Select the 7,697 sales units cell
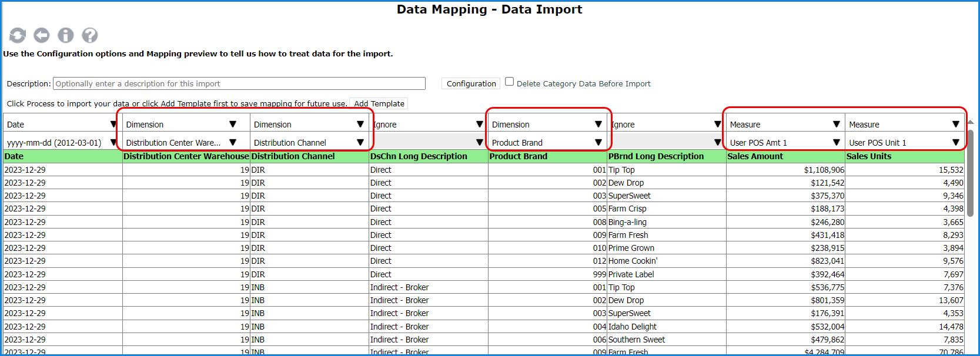This screenshot has width=980, height=356. tap(905, 274)
